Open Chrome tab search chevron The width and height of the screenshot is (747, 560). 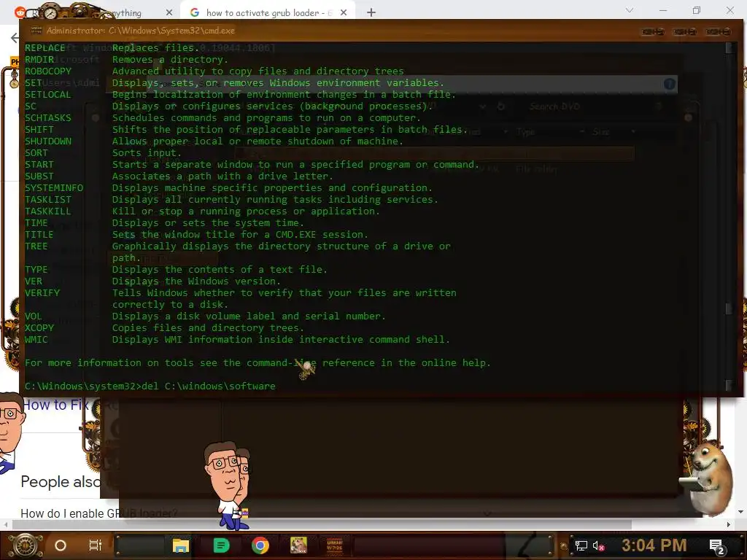point(630,10)
